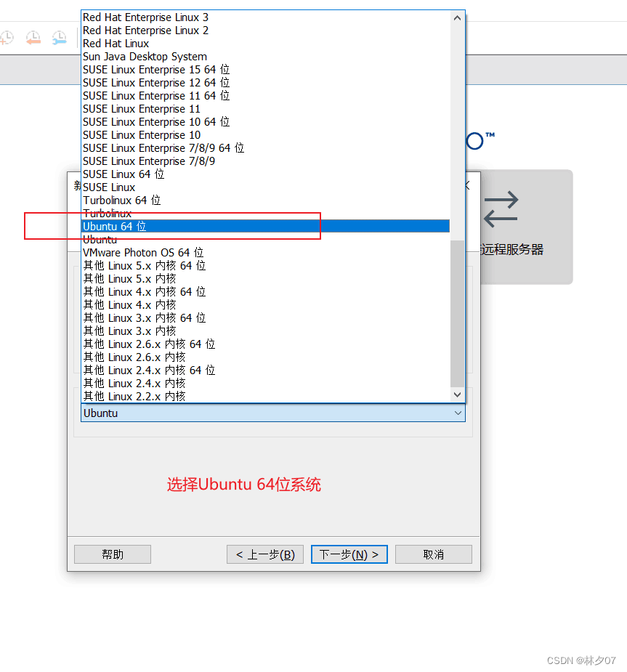Choose Red Hat Linux from list
The height and width of the screenshot is (672, 627).
pos(265,44)
